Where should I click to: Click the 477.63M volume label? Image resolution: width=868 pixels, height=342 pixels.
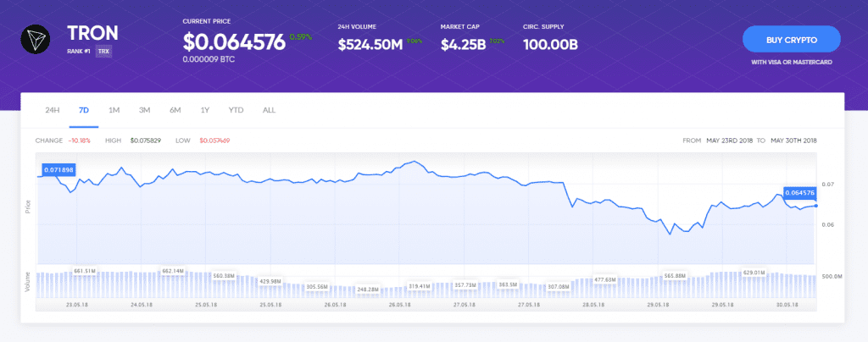pos(605,279)
